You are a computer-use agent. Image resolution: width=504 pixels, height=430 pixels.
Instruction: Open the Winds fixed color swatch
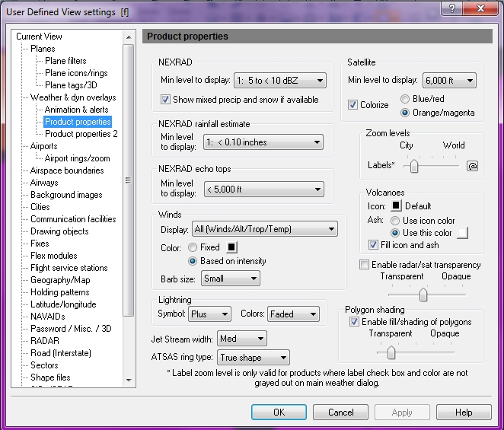point(231,247)
